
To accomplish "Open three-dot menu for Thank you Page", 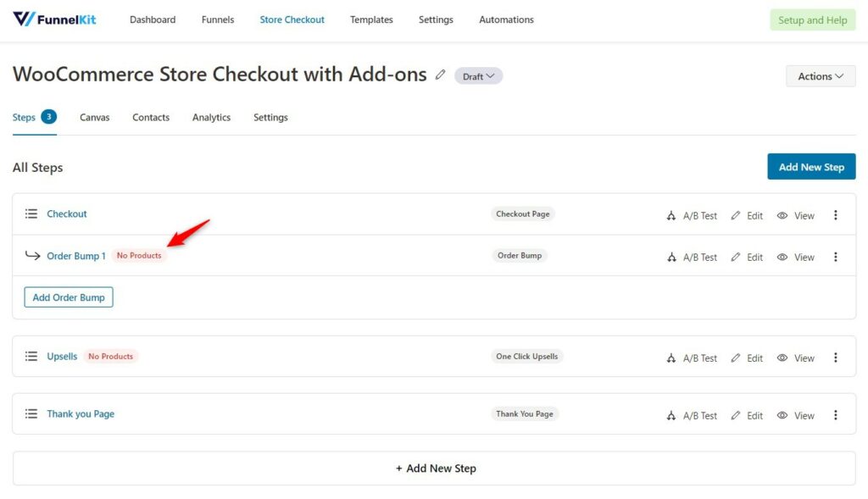I will [835, 415].
